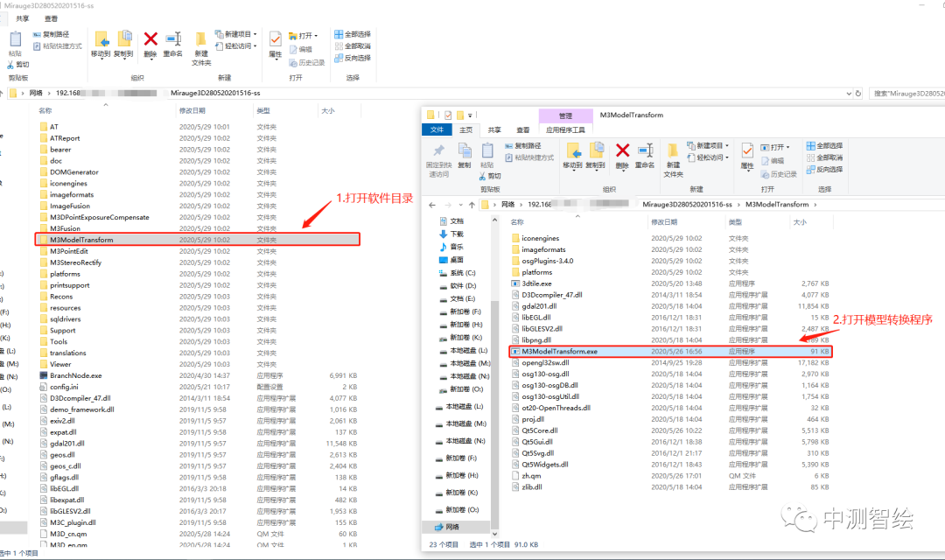Screen dimensions: 945x560
Task: Open the 打开 dropdown in the M3ModelTransform window
Action: click(x=776, y=147)
